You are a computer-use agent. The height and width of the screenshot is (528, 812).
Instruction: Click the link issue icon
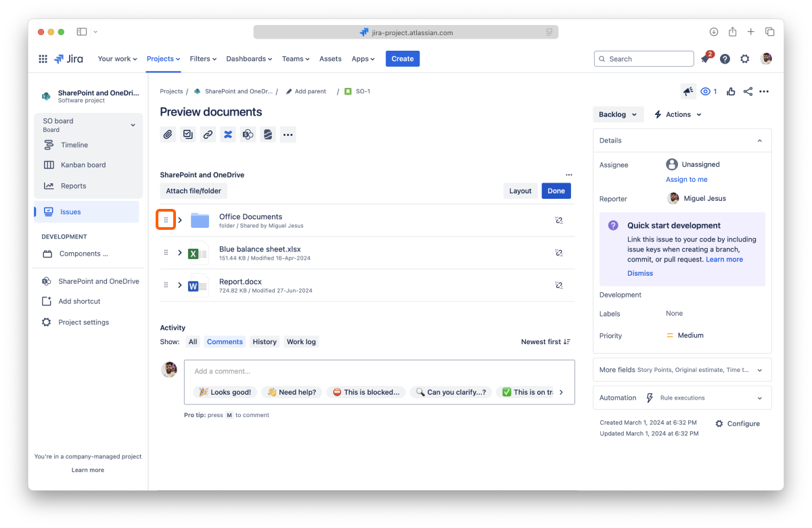point(208,135)
